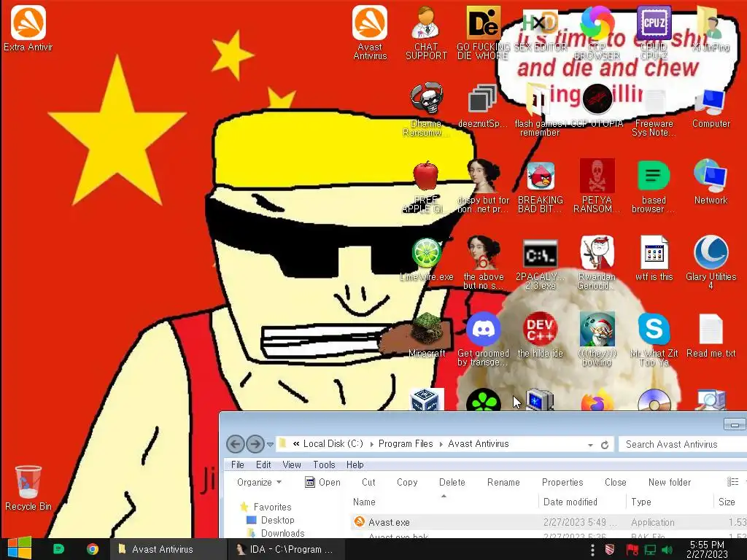
Task: Click Cut in the Explorer toolbar
Action: click(368, 482)
